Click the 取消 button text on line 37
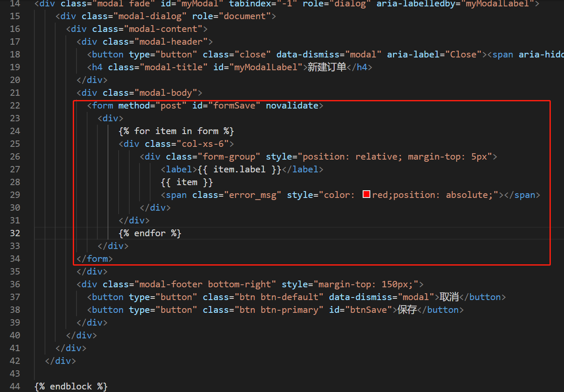The width and height of the screenshot is (564, 392). [449, 297]
